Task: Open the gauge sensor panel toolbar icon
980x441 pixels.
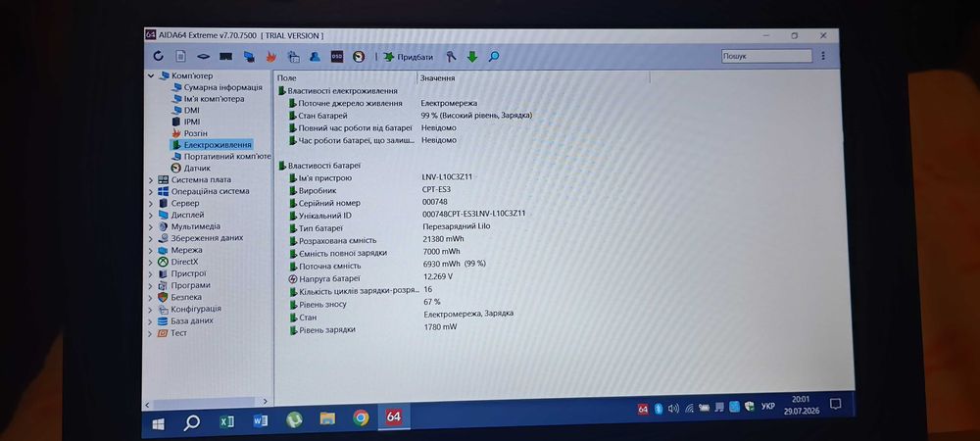Action: 359,56
